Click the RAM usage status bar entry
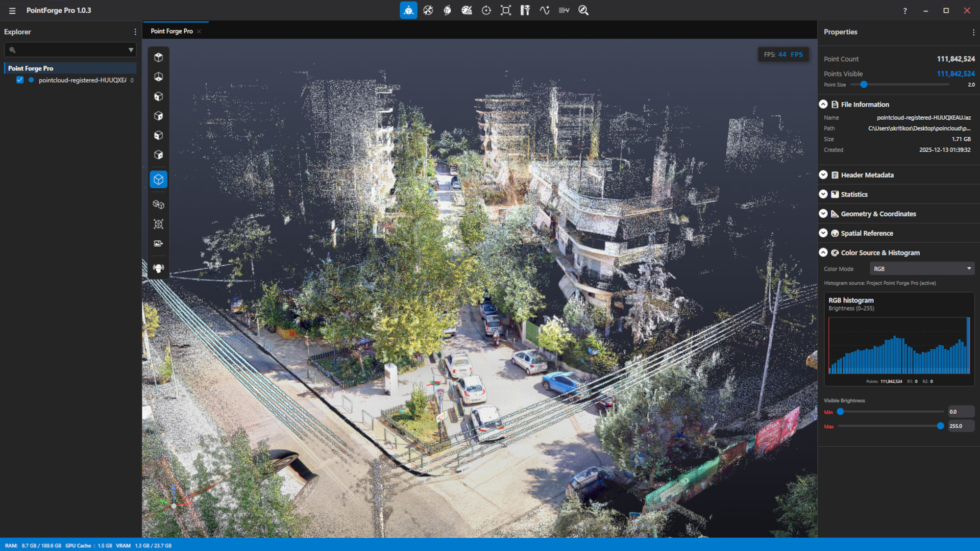The image size is (980, 551). coord(33,546)
